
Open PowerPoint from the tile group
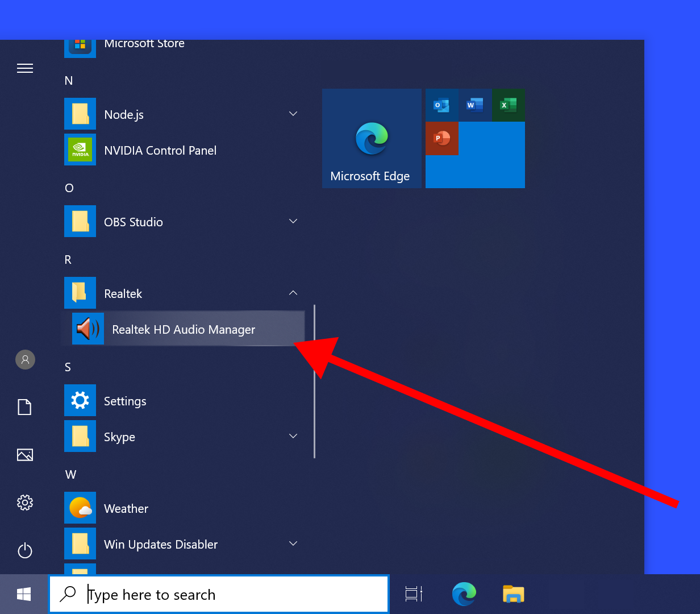click(x=442, y=138)
